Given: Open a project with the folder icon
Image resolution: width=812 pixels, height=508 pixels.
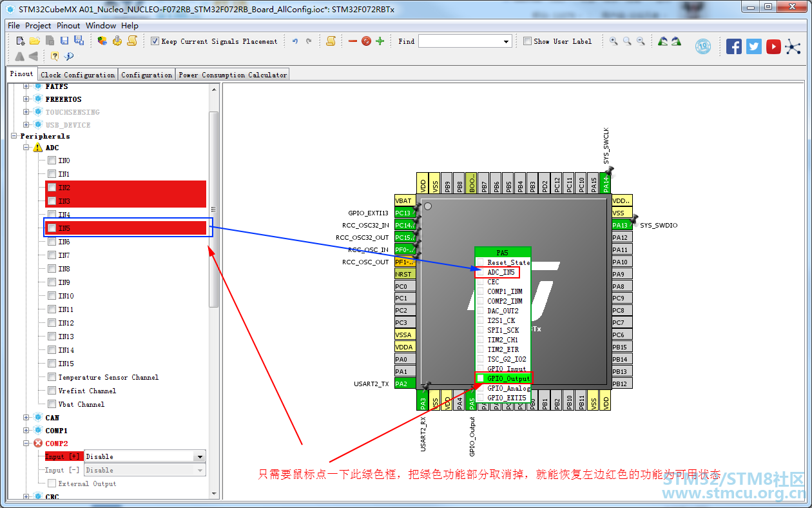Looking at the screenshot, I should [x=34, y=41].
